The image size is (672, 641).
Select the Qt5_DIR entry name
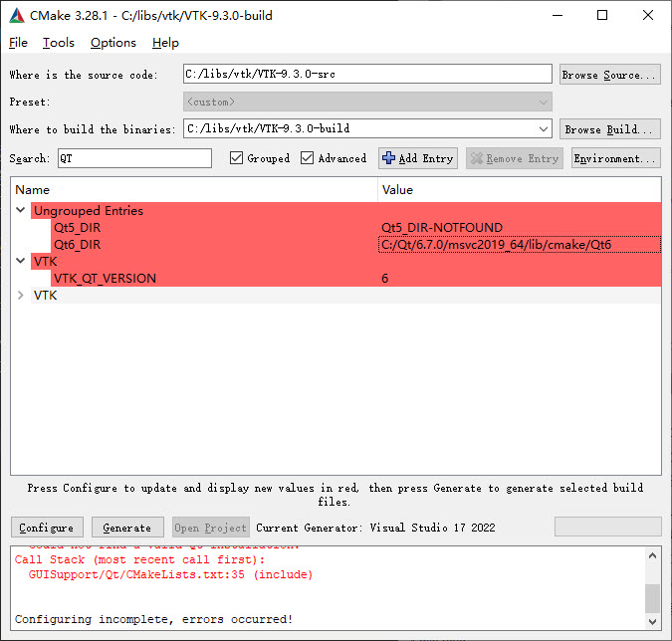point(77,228)
